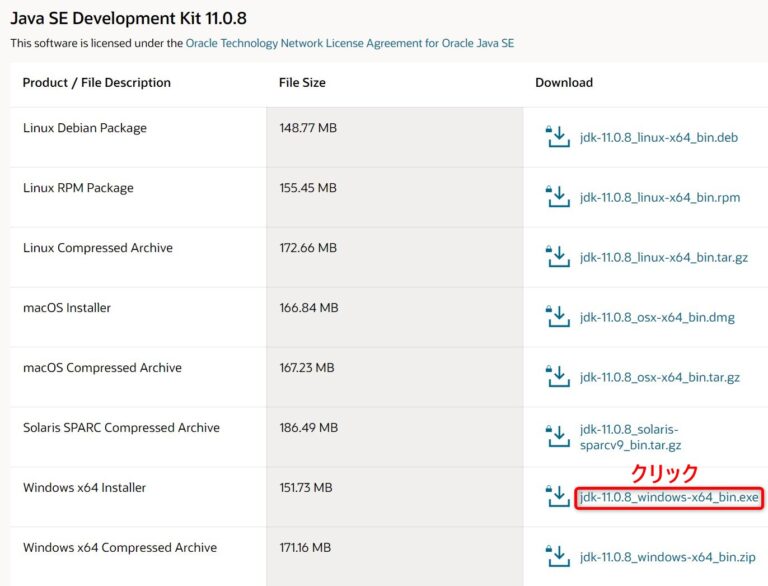This screenshot has height=586, width=768.
Task: Click download icon for macOS Installer
Action: click(556, 317)
